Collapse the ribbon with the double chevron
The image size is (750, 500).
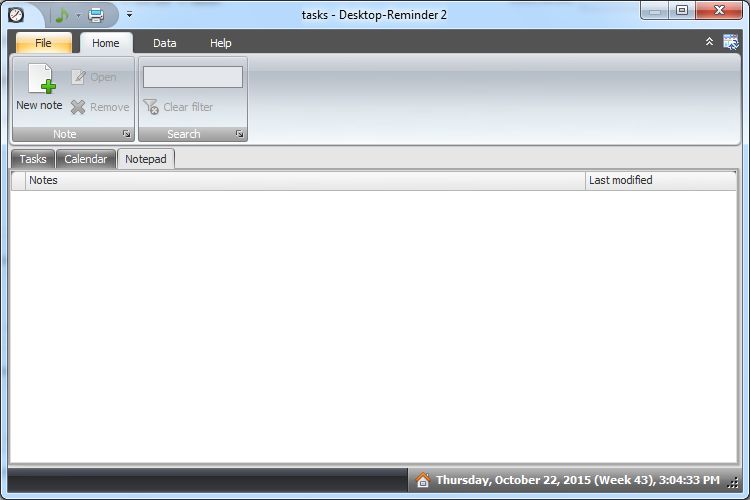coord(709,42)
